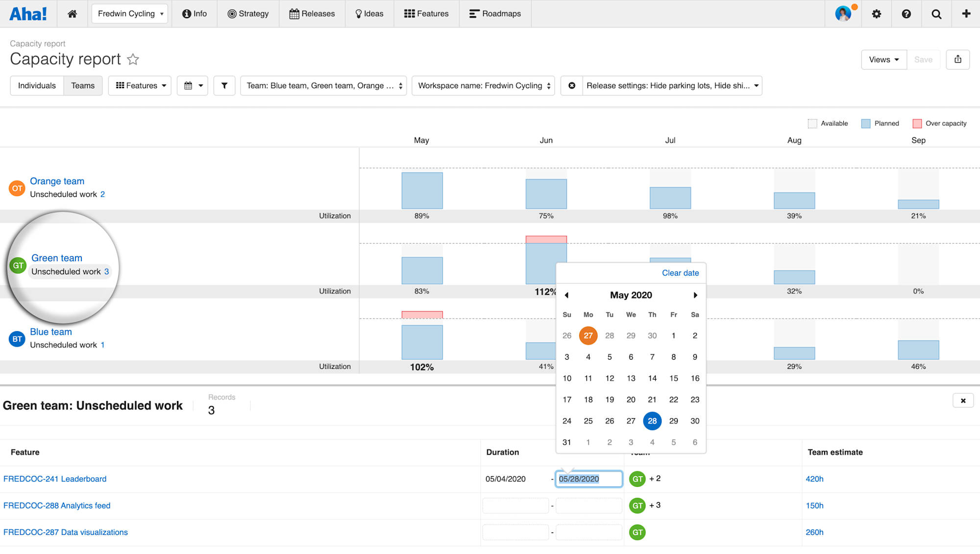
Task: Switch to the Individuals view
Action: [37, 85]
